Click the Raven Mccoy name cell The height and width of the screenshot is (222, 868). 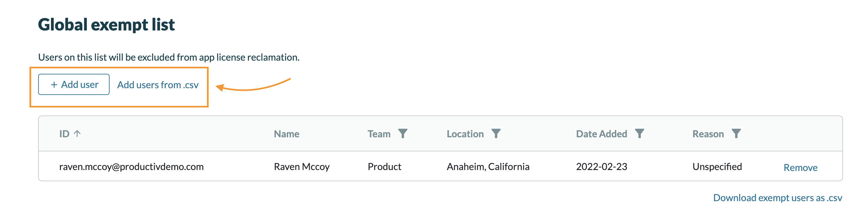tap(302, 167)
